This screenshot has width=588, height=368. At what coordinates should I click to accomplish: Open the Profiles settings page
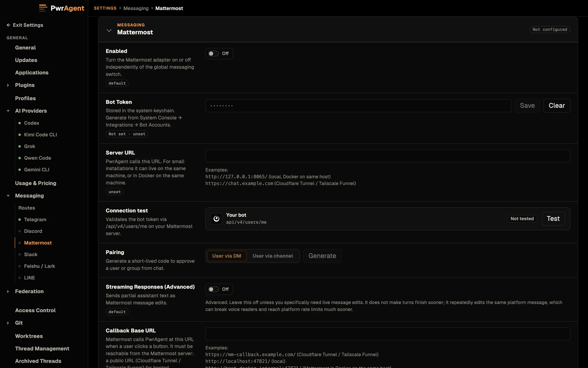point(25,98)
